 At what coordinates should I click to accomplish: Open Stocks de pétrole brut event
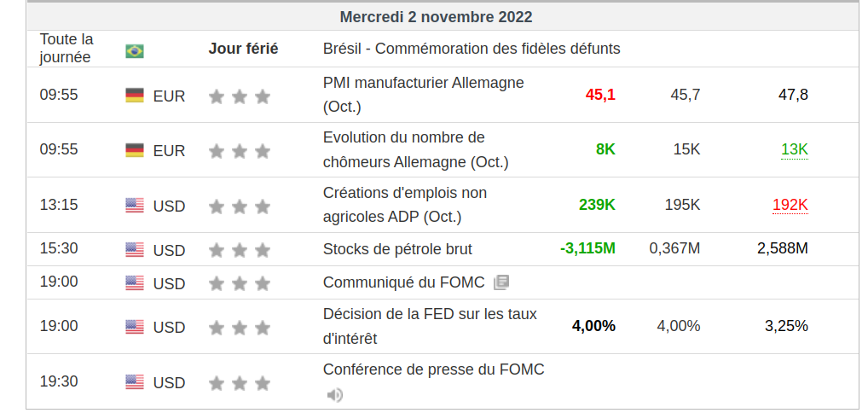[x=397, y=249]
